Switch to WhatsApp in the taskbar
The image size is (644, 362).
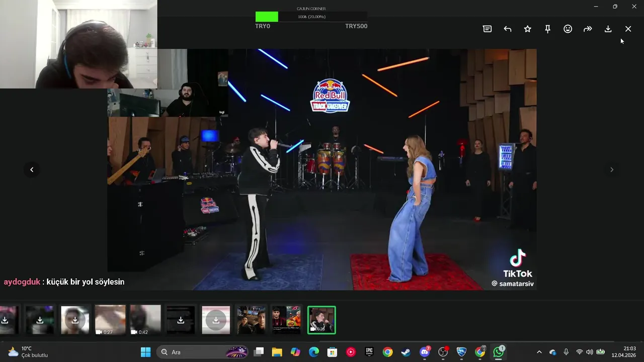[x=499, y=352]
